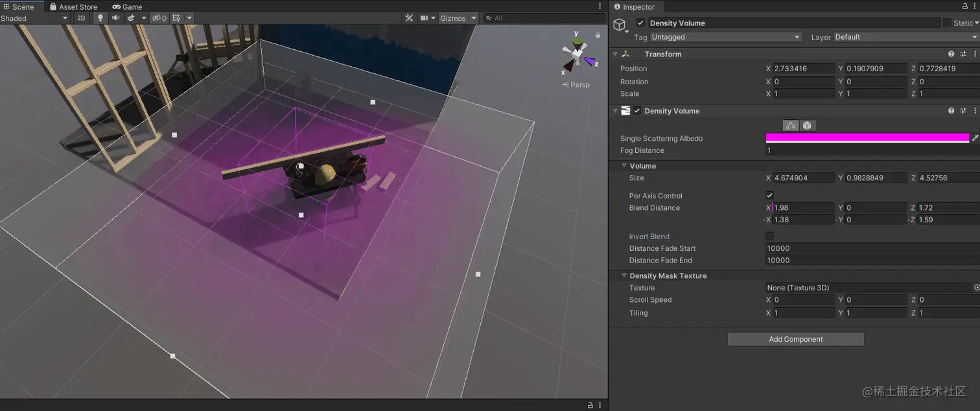Image resolution: width=980 pixels, height=411 pixels.
Task: Click Position X field 2.733416
Action: coord(804,68)
